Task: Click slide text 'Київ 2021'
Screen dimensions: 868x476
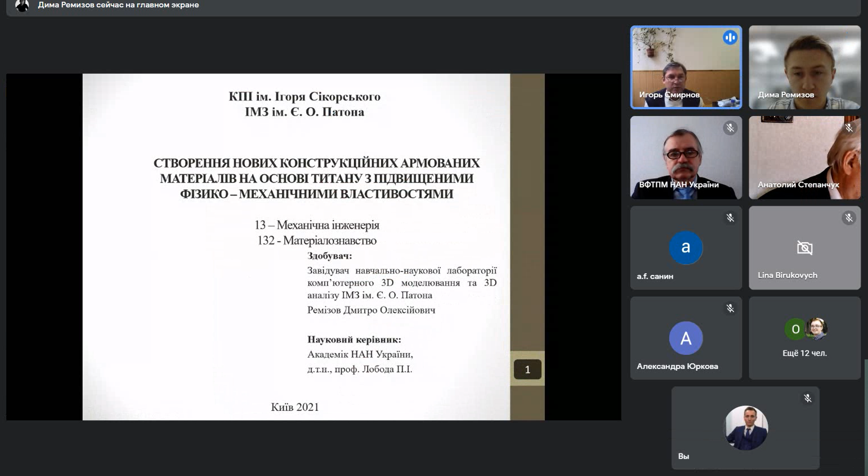Action: [x=295, y=407]
